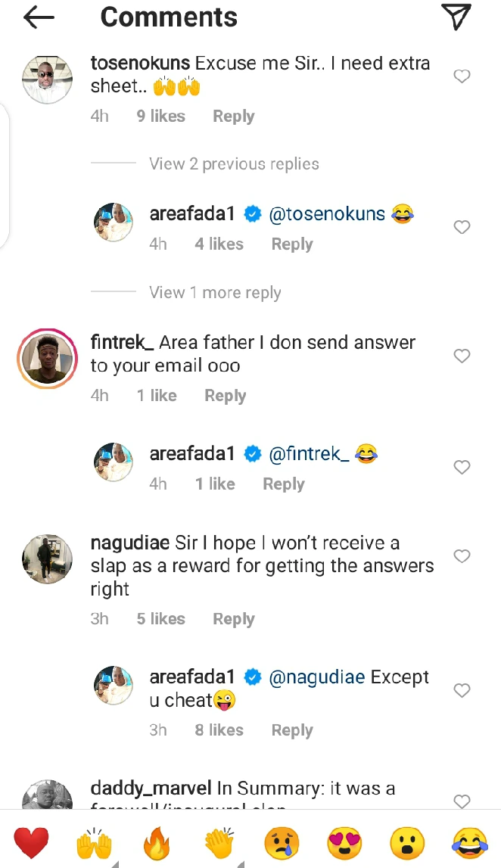Screen dimensions: 501x868
Task: Like nagudiae's slap reward comment
Action: click(x=462, y=556)
